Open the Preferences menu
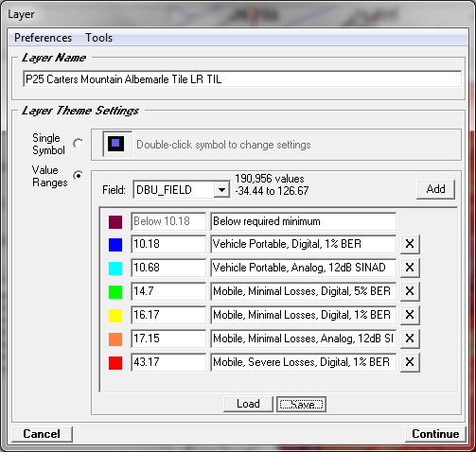 tap(44, 38)
